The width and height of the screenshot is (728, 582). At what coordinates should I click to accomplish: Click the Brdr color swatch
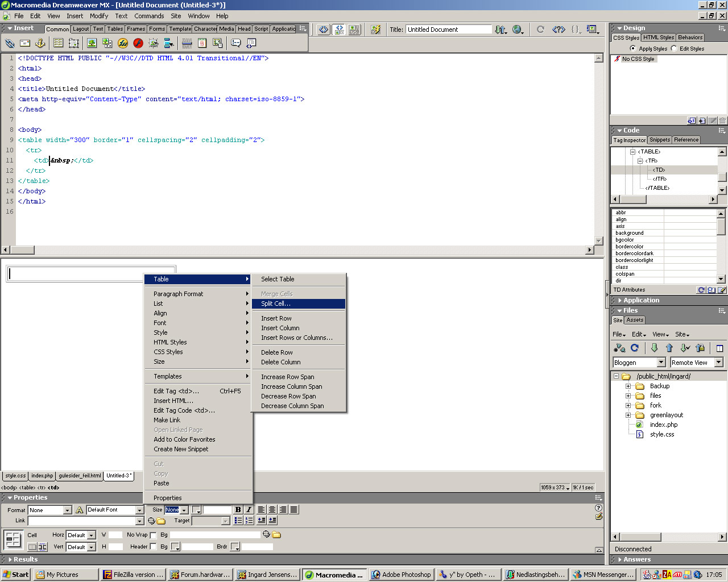(x=235, y=547)
